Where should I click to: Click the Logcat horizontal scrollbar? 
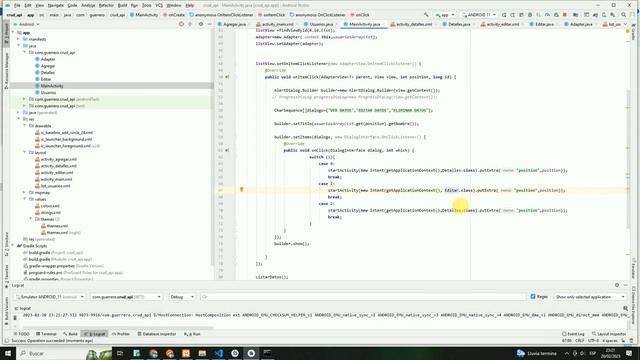117,328
